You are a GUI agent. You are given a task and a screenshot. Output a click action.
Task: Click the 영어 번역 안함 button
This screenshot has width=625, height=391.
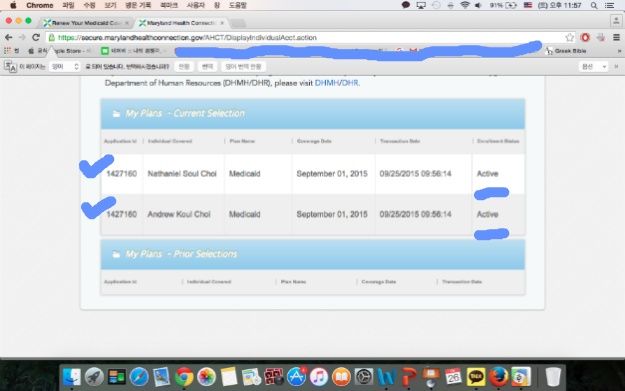click(244, 67)
